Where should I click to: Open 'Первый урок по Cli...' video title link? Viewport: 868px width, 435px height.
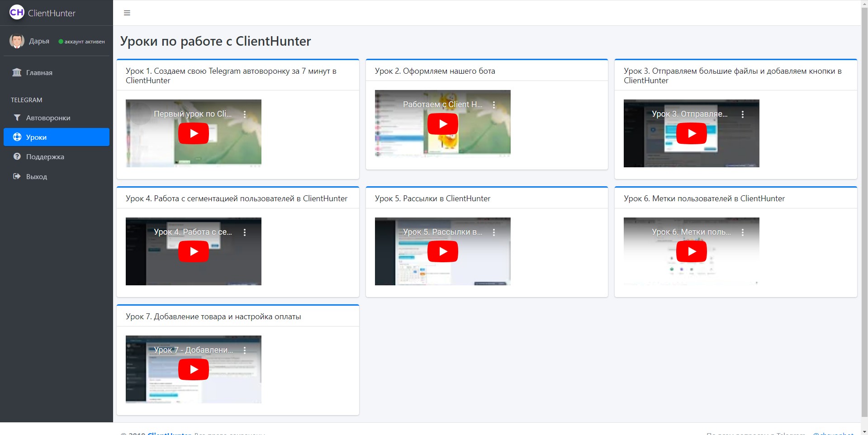pos(193,114)
